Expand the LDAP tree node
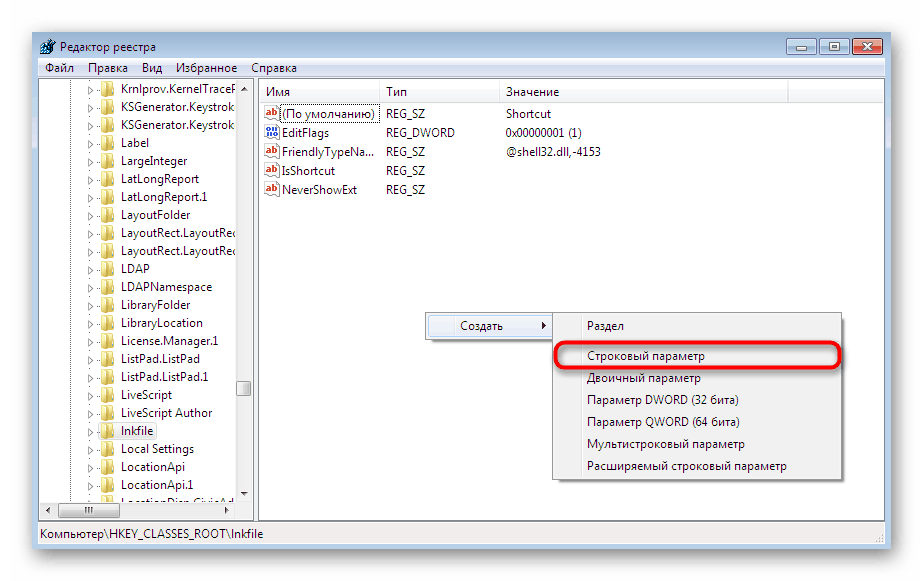Screen dimensions: 923x581 point(90,270)
